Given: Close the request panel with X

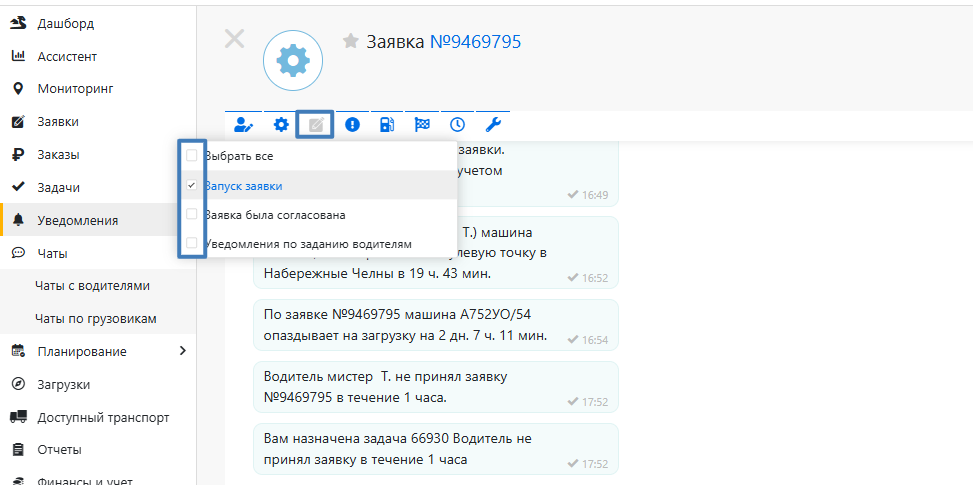Looking at the screenshot, I should 234,39.
